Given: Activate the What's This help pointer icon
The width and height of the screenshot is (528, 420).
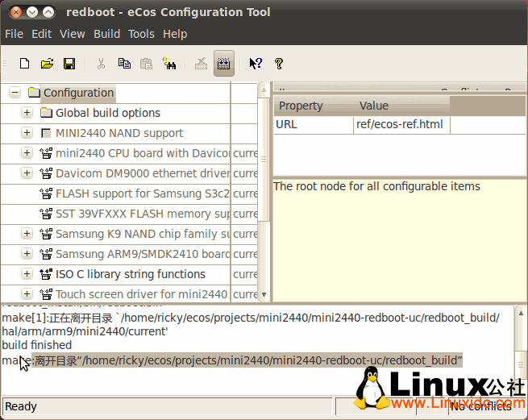Looking at the screenshot, I should pyautogui.click(x=256, y=64).
